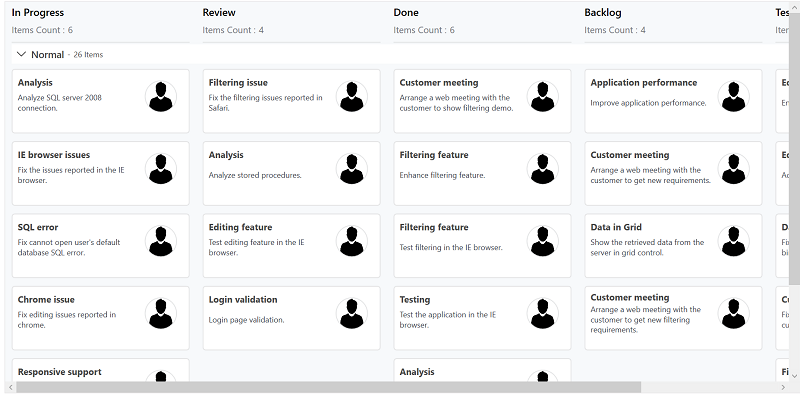This screenshot has height=406, width=800.
Task: Click avatar on Responsive support card
Action: [x=161, y=376]
